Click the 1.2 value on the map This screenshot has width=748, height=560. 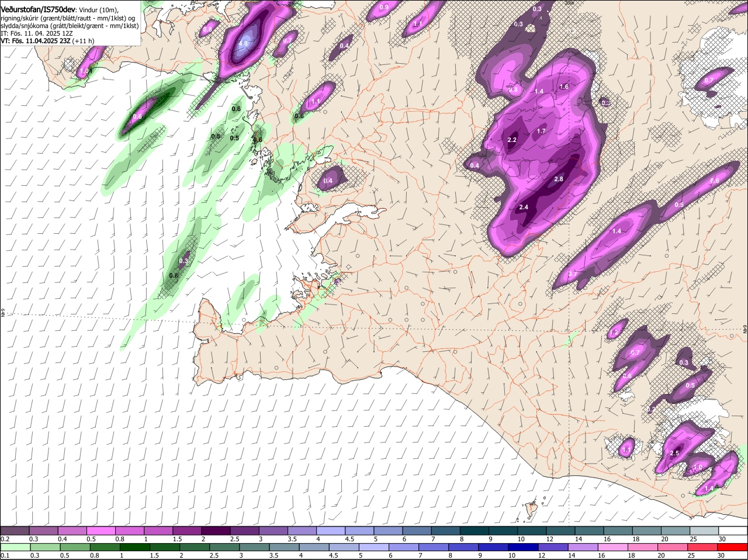(x=614, y=333)
